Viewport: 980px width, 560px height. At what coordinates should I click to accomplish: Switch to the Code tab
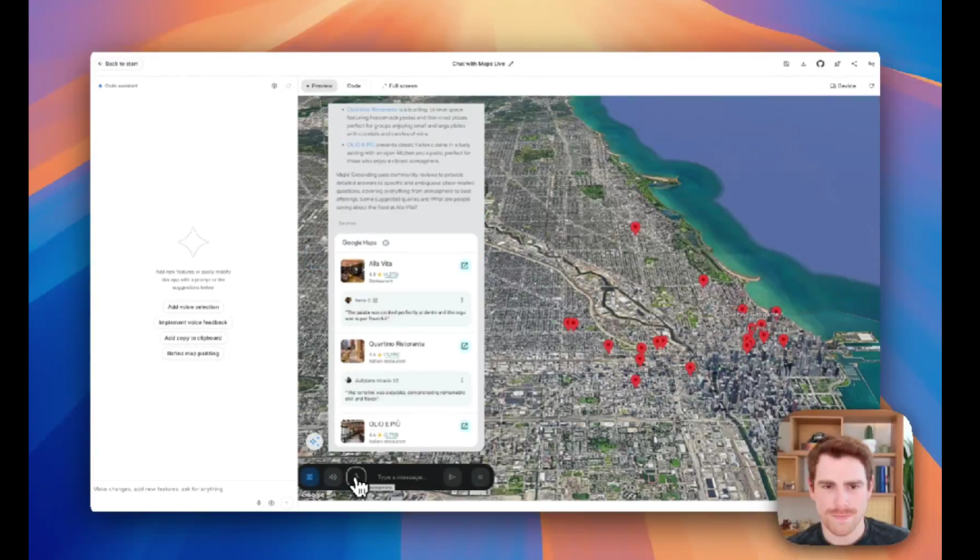pyautogui.click(x=354, y=86)
